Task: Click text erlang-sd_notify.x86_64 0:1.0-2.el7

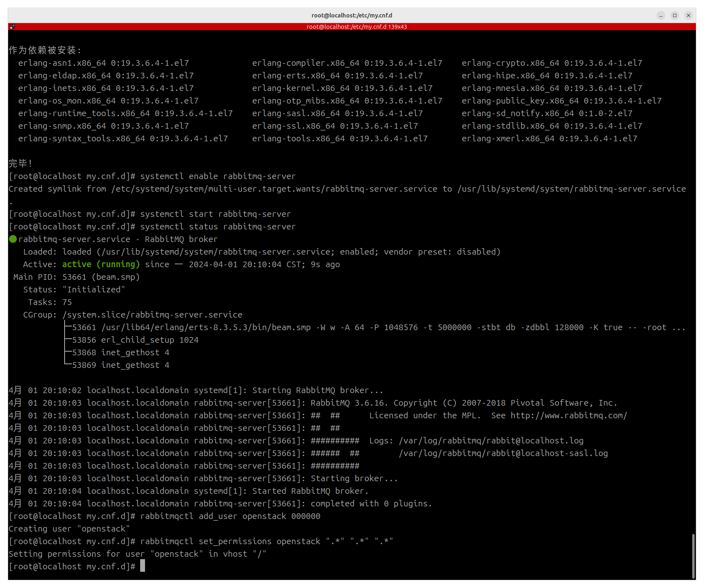Action: click(547, 114)
